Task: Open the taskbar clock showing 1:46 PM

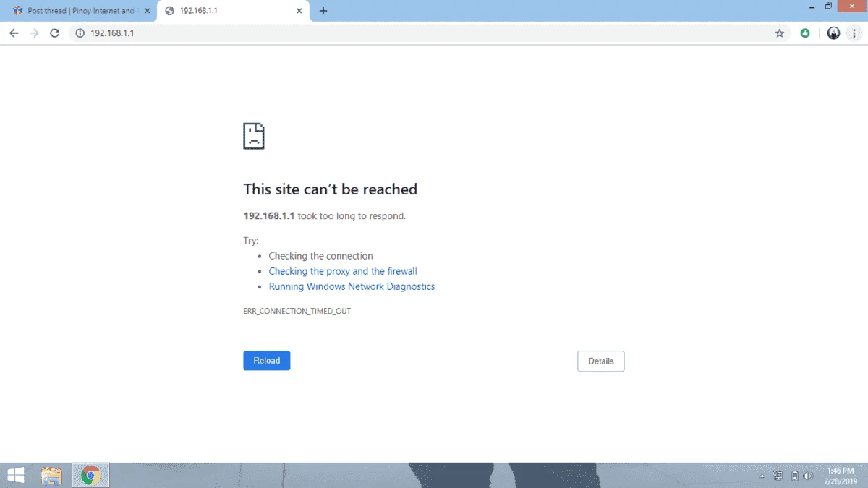Action: [840, 475]
